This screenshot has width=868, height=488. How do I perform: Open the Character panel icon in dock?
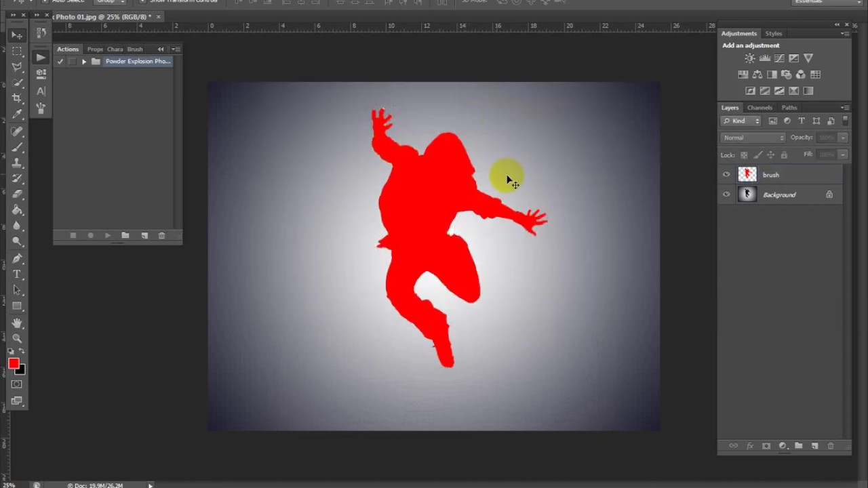coord(41,91)
